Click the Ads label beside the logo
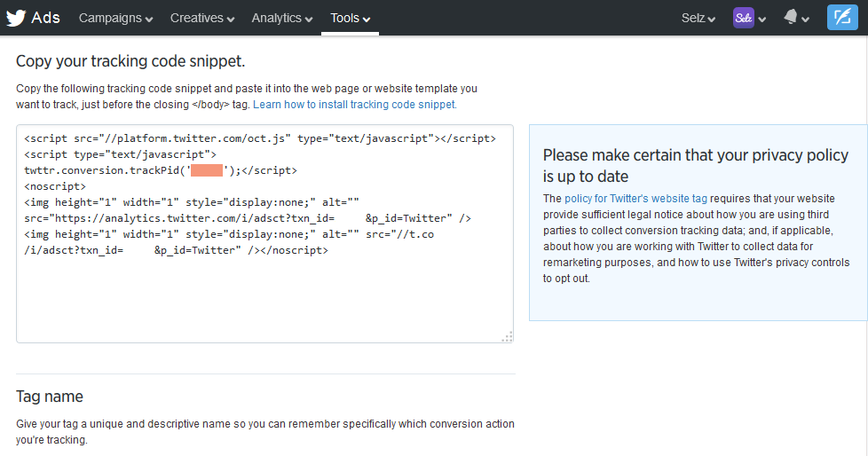 point(46,18)
